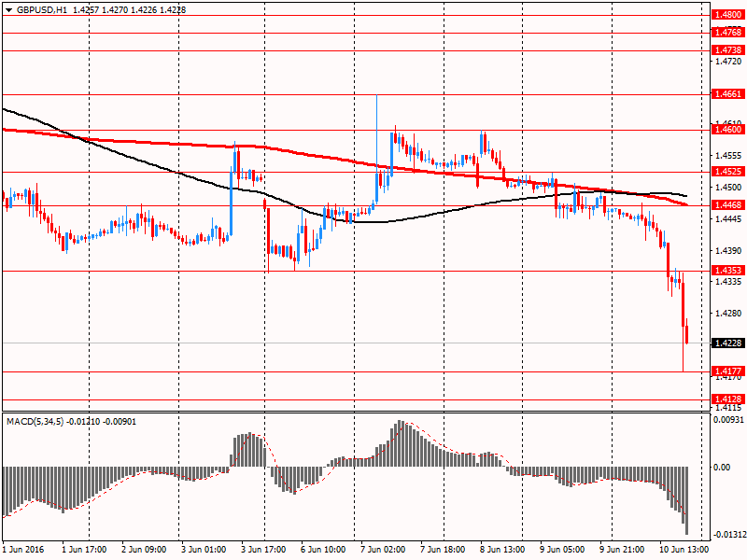
Task: Select the 1.4525 price level label
Action: click(x=727, y=172)
